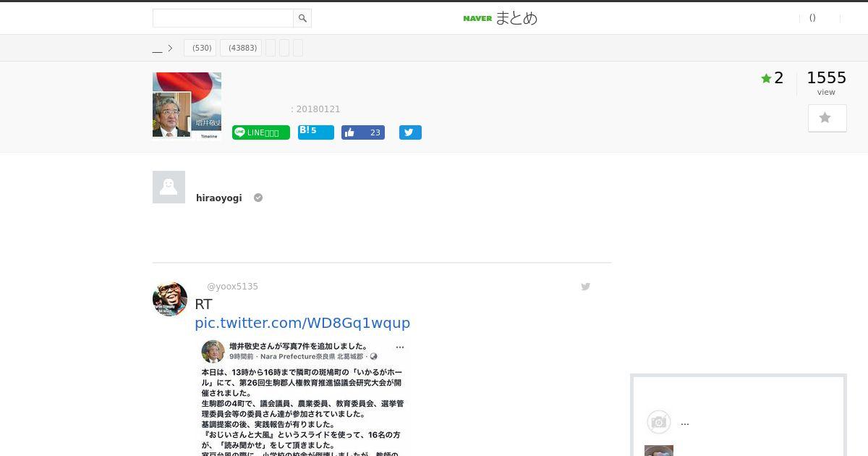Click the breadcrumb arrow chevron

[170, 48]
